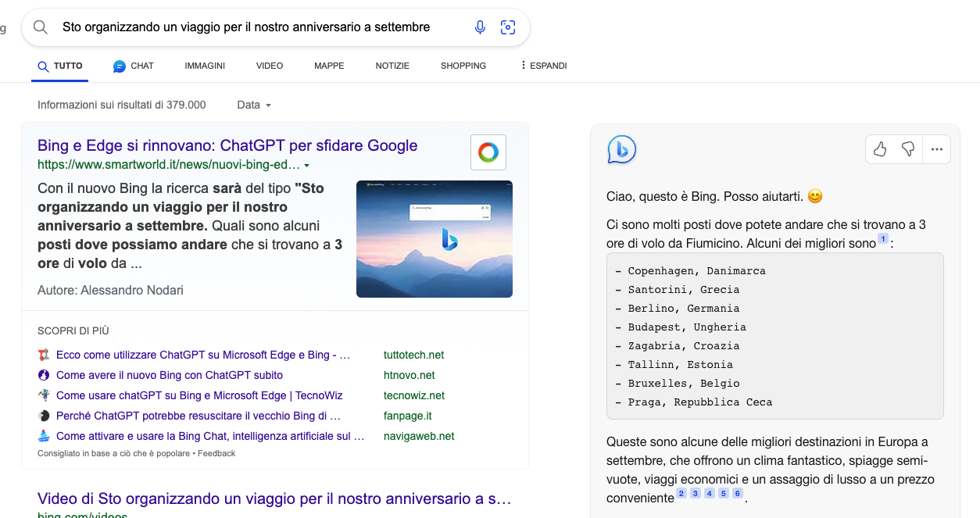Screen dimensions: 980x518
Task: Open citation 1 after 'migliori sono'
Action: (883, 238)
